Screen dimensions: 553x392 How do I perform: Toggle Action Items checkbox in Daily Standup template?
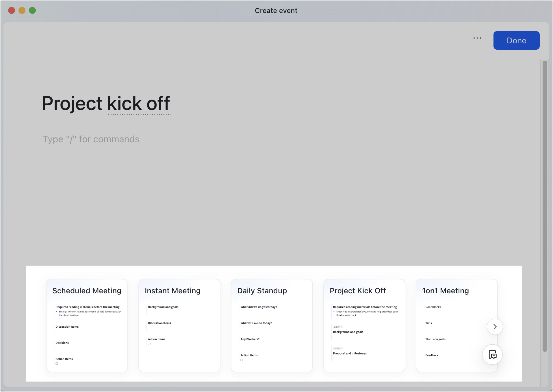(x=242, y=360)
